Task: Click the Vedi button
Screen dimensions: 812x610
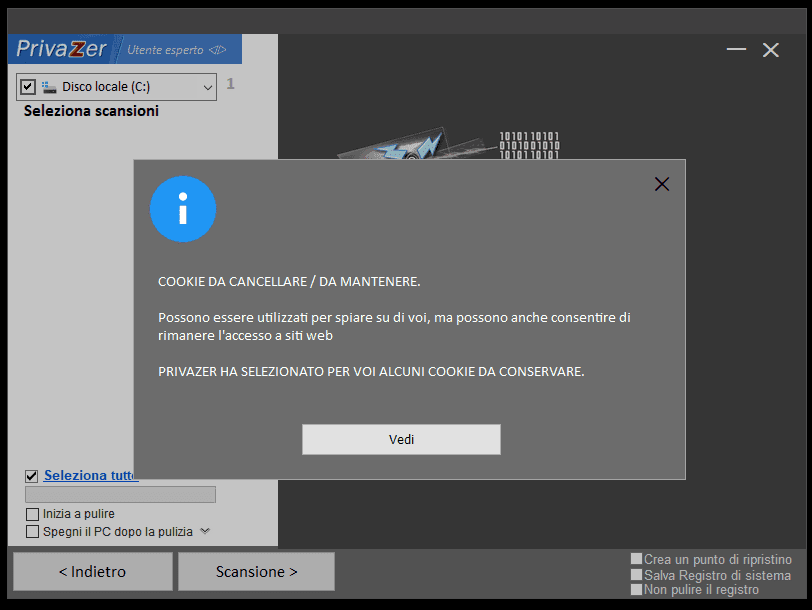Action: 401,440
